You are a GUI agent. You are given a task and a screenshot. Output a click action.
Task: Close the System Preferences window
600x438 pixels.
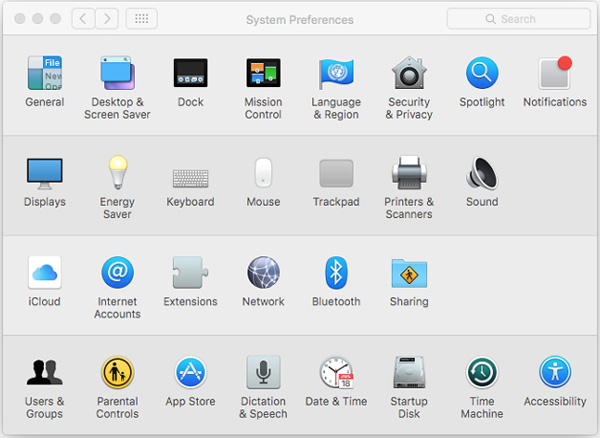(20, 18)
